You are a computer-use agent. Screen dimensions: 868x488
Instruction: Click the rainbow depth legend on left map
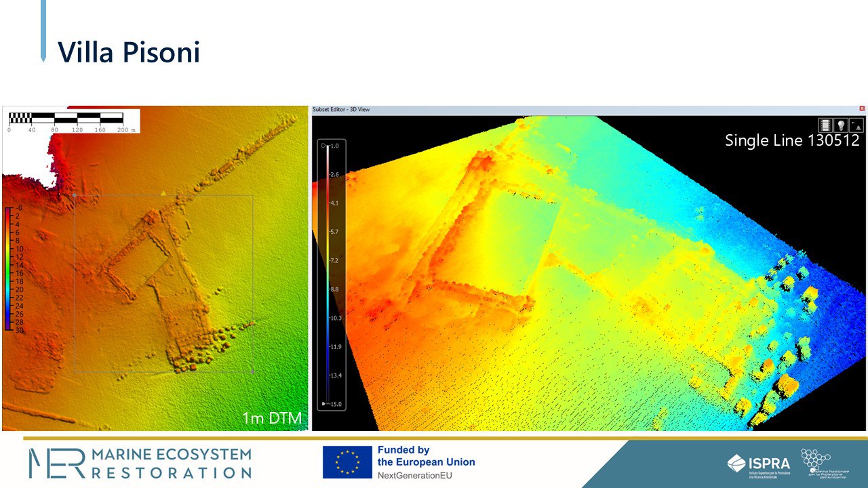click(7, 268)
